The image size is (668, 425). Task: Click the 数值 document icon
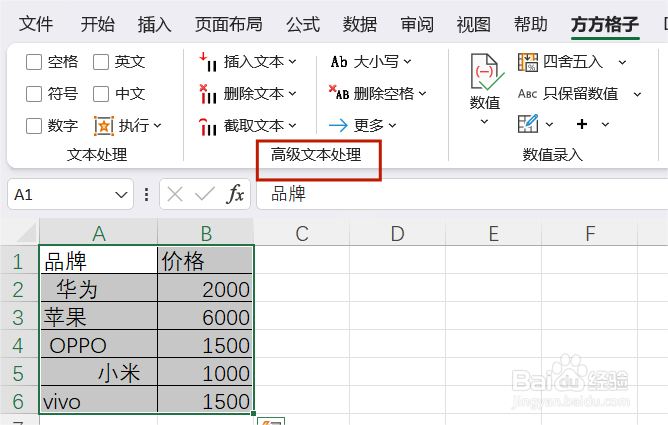[487, 72]
